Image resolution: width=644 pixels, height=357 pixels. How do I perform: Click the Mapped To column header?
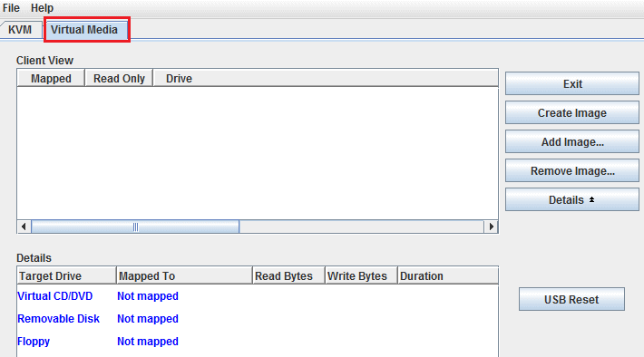tap(184, 275)
